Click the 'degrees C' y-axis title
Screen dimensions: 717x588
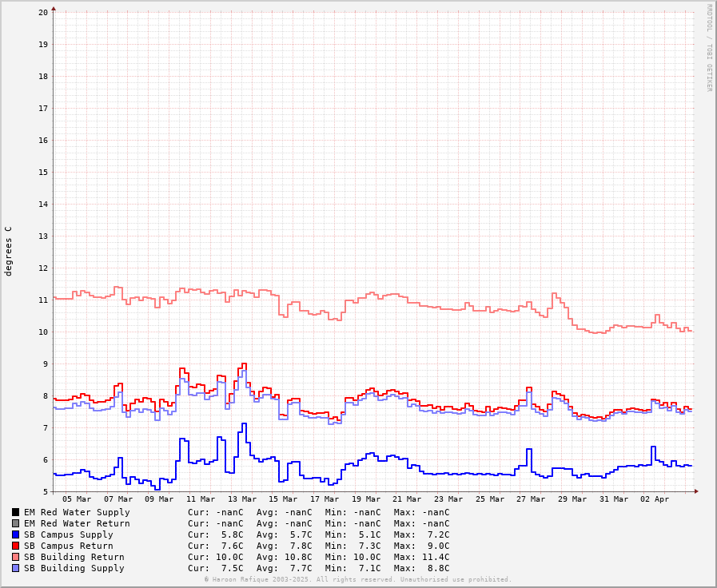(9, 251)
